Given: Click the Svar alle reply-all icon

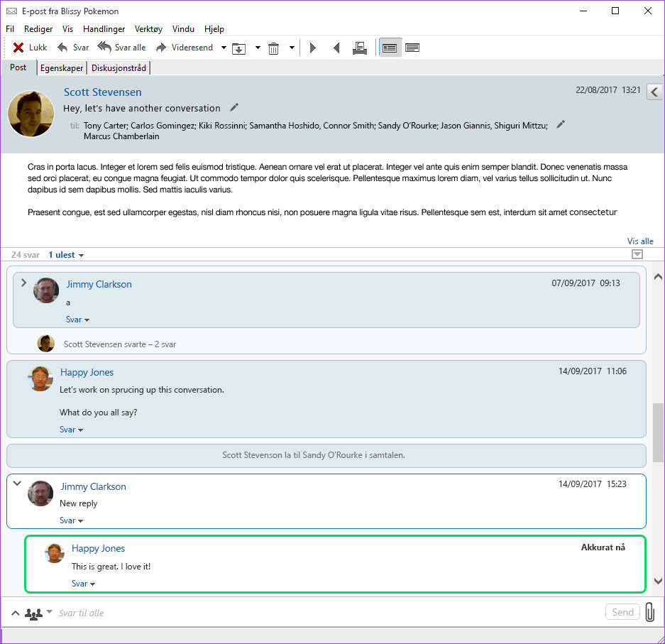Looking at the screenshot, I should (x=104, y=47).
